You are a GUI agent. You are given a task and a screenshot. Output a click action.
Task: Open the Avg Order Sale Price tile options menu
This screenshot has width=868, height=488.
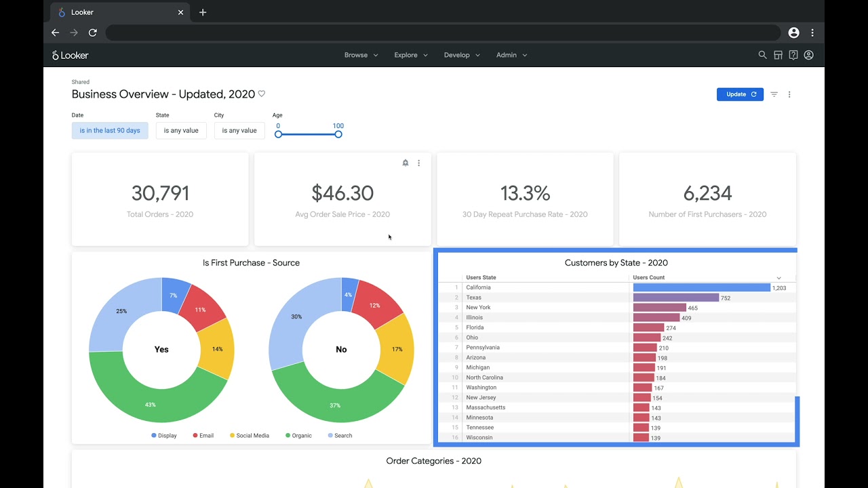(418, 163)
